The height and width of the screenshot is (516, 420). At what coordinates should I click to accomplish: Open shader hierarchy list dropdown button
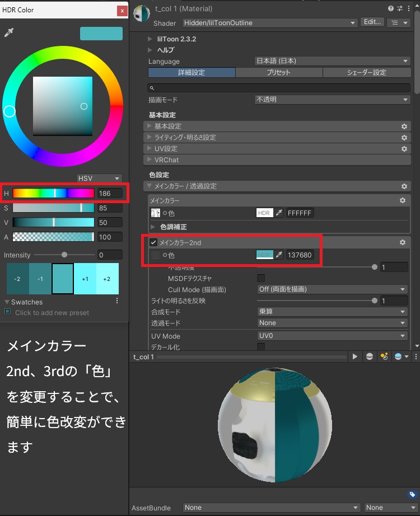click(x=399, y=23)
